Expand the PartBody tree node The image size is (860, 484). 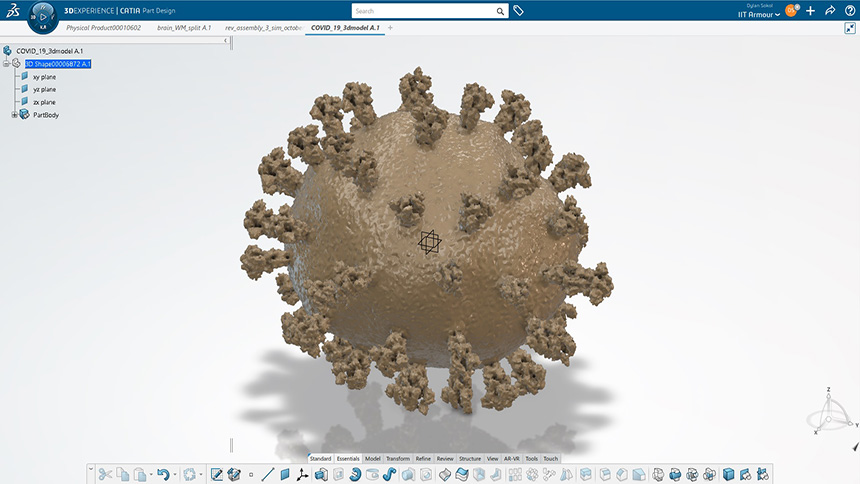click(x=14, y=115)
